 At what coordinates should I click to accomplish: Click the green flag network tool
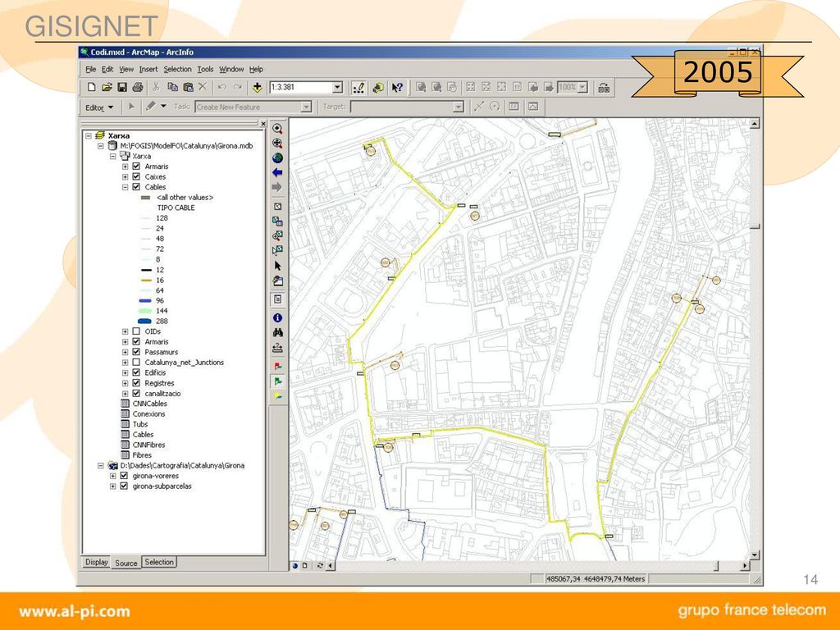click(x=277, y=381)
